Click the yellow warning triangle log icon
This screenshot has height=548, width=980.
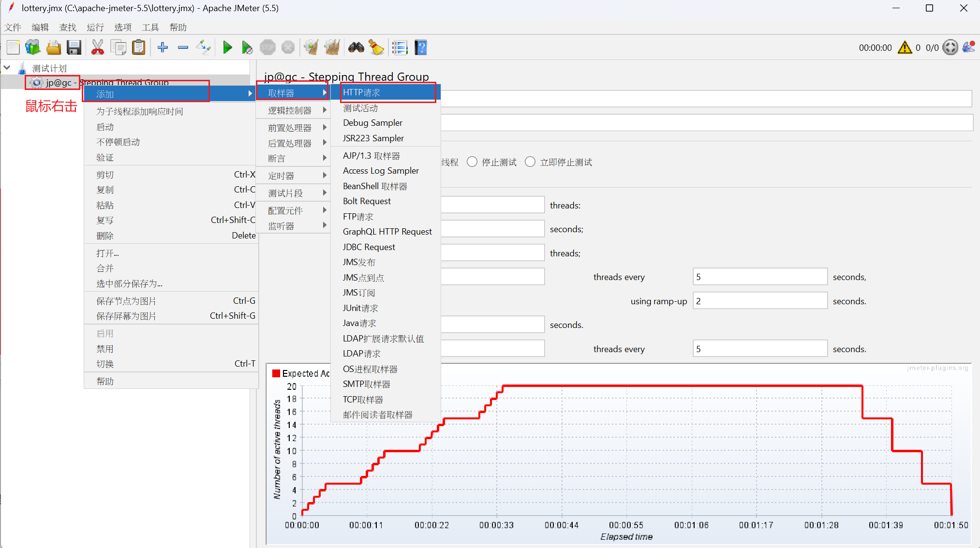click(904, 47)
